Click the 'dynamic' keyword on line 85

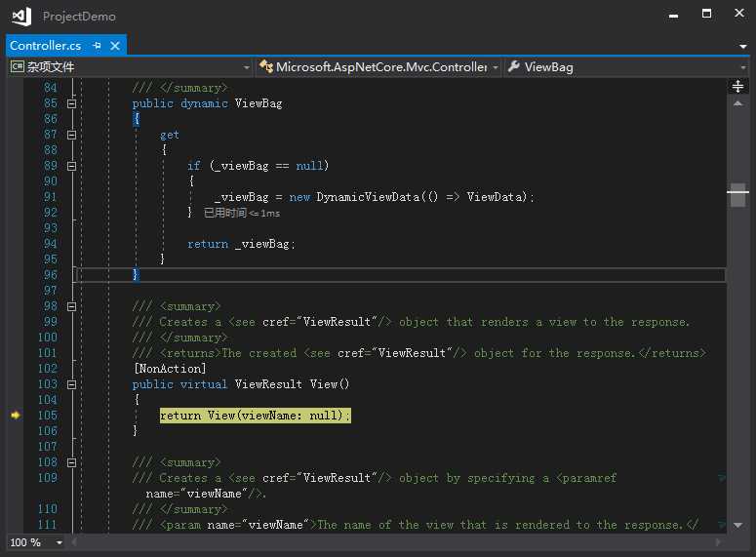click(204, 103)
